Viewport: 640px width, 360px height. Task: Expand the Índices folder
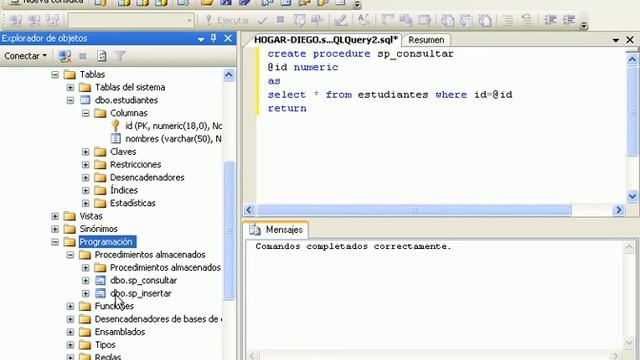[85, 191]
